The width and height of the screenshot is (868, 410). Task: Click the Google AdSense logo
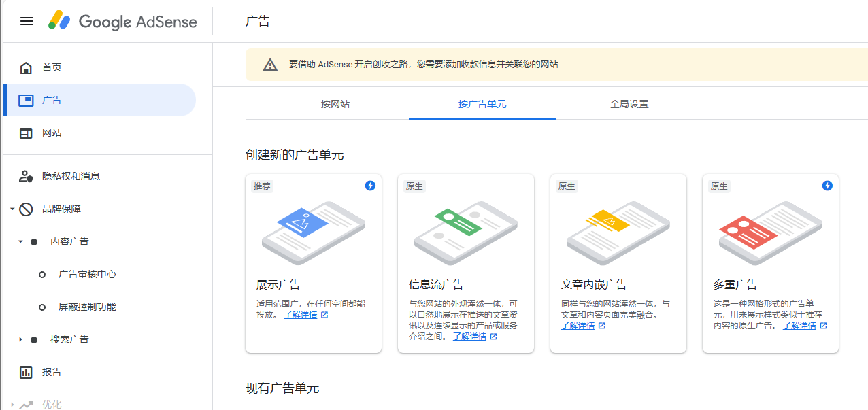pyautogui.click(x=122, y=21)
